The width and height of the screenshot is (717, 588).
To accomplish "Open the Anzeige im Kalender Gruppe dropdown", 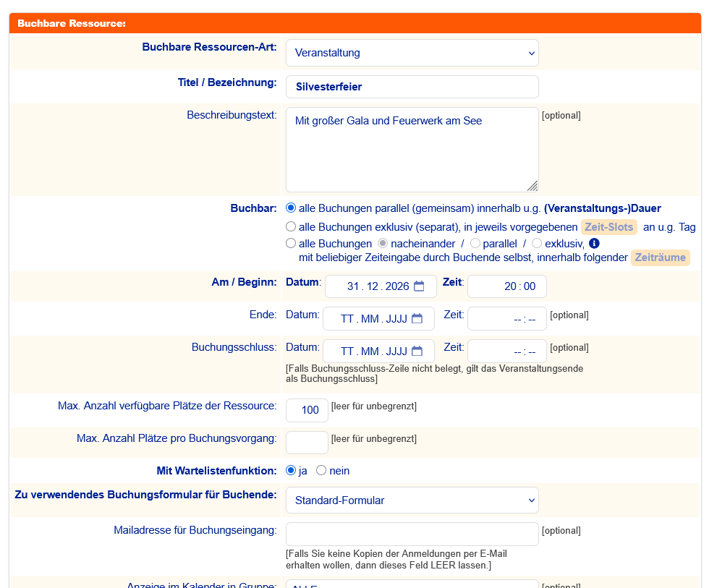I will pyautogui.click(x=412, y=583).
